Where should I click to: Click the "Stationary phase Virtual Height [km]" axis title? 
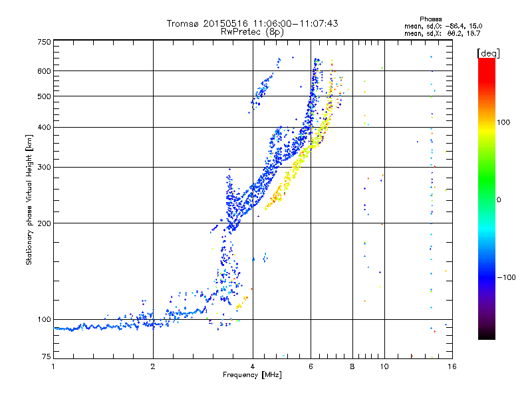(29, 199)
